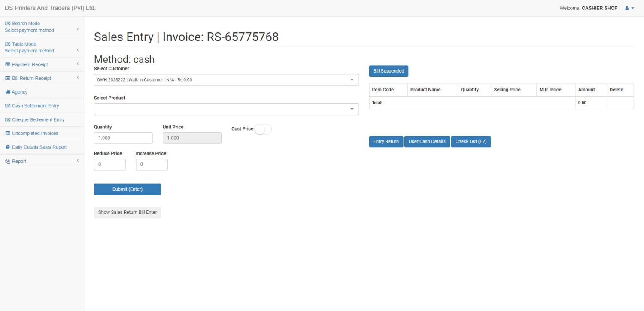
Task: Click the Check Out (F2) button
Action: (x=471, y=141)
